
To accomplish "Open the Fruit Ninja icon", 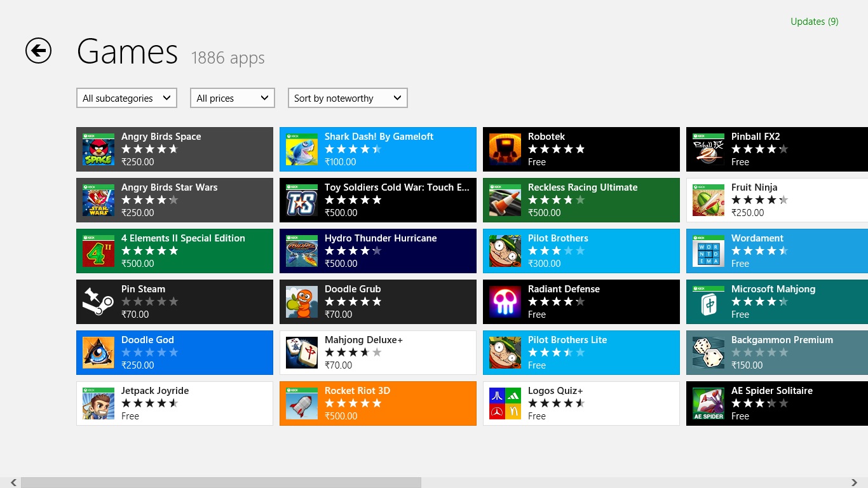I will coord(709,200).
